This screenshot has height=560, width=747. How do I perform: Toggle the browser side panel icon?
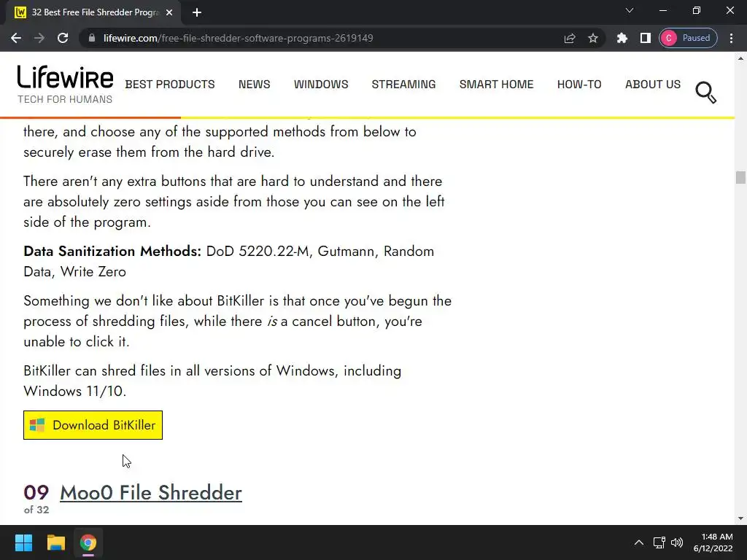pos(645,38)
